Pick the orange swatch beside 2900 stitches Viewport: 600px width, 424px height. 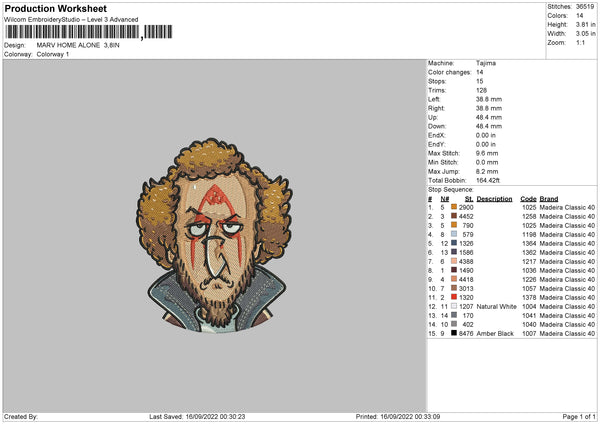point(454,207)
